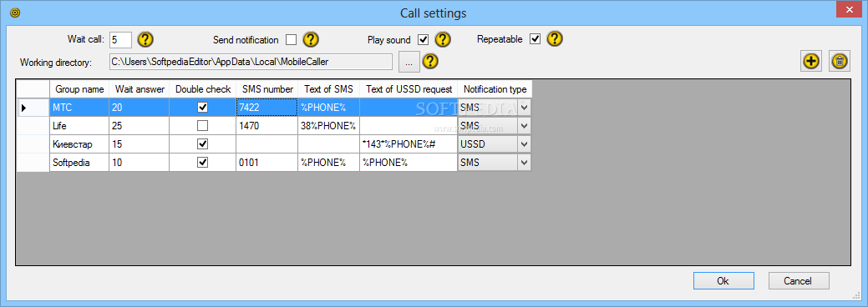Click the Ok button
The image size is (868, 307).
click(x=723, y=280)
